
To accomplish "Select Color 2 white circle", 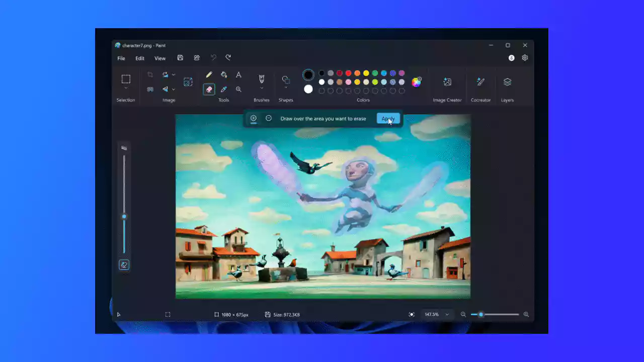I will [x=308, y=89].
